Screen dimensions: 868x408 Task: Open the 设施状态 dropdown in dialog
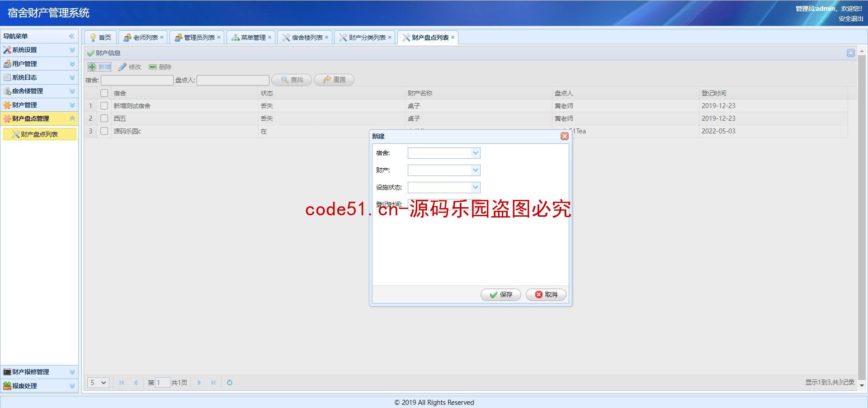pos(475,187)
